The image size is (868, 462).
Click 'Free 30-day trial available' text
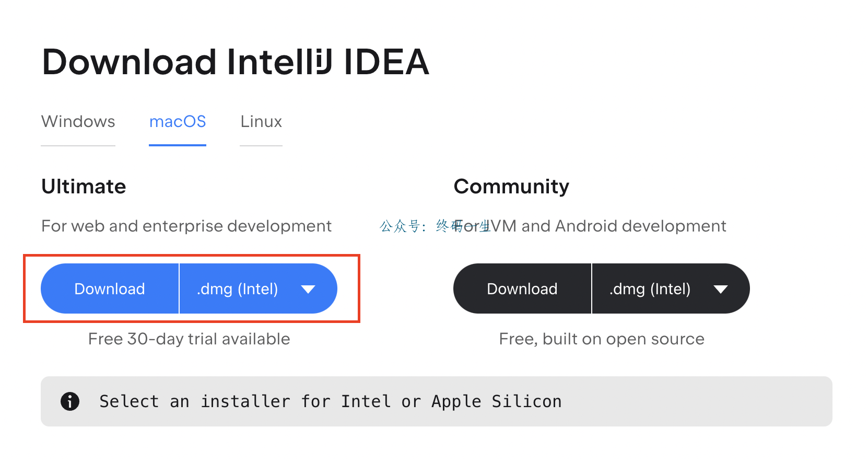click(189, 339)
